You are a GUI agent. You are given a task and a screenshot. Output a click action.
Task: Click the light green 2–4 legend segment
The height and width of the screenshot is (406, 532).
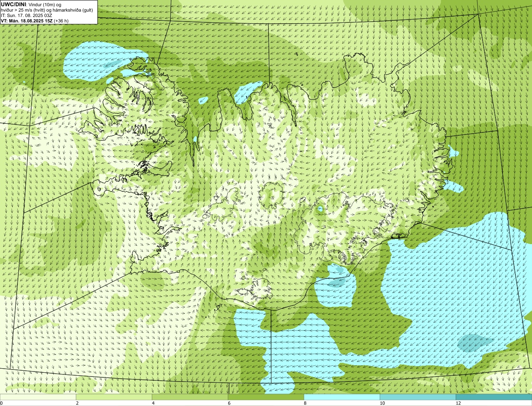point(114,397)
